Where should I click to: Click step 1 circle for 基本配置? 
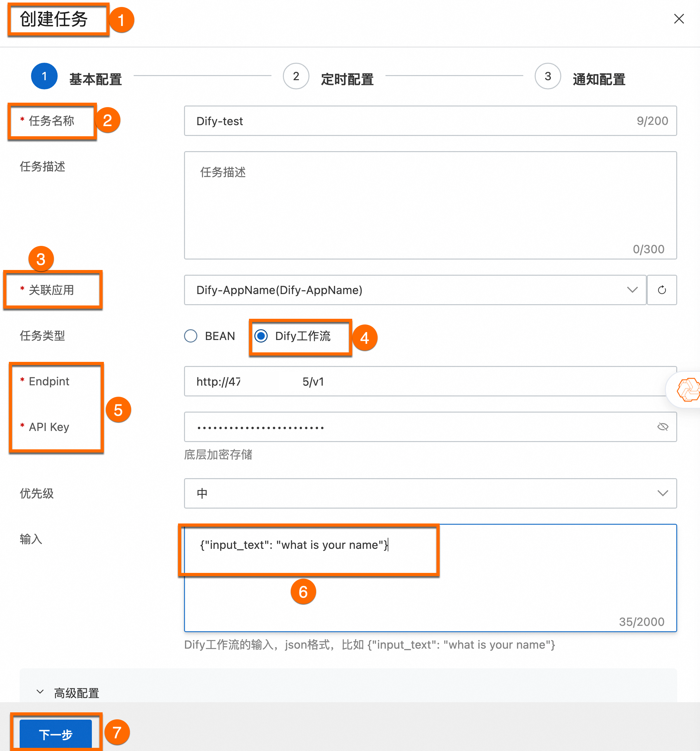coord(44,76)
